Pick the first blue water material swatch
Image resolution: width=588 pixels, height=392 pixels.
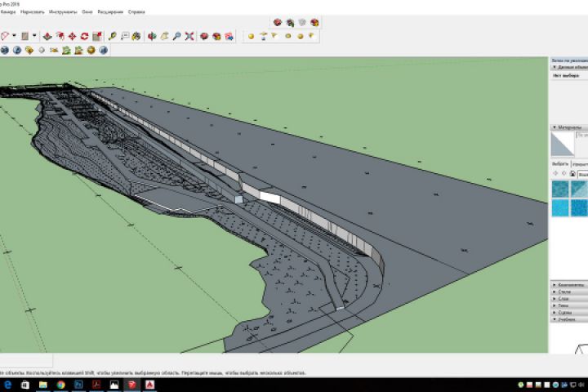[560, 189]
